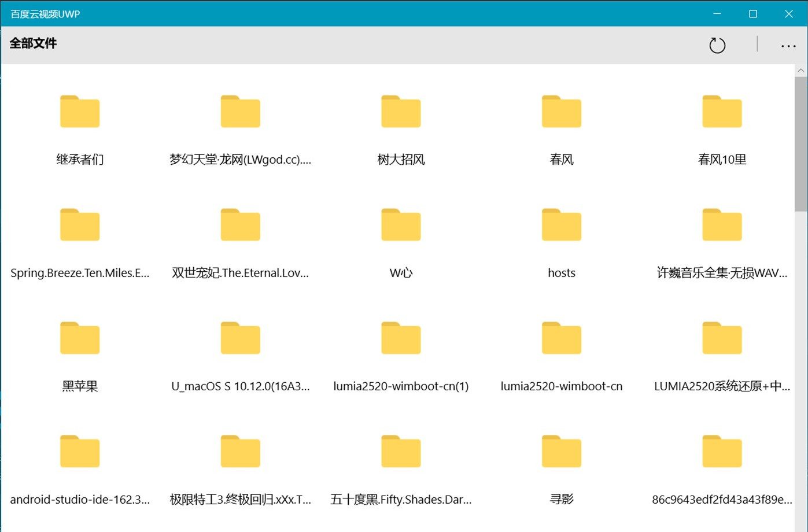Click the refresh icon in the toolbar
The image size is (808, 532).
click(717, 45)
